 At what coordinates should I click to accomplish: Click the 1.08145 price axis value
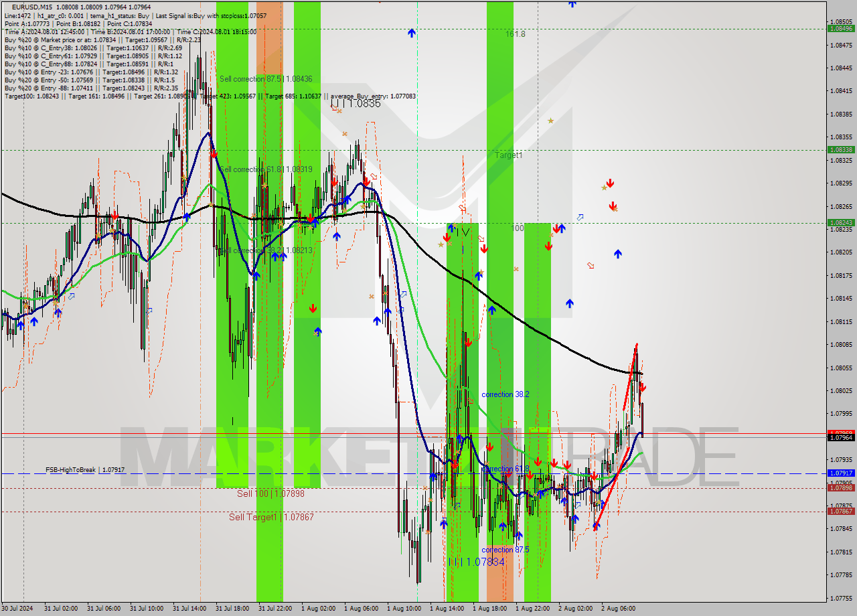pyautogui.click(x=841, y=298)
